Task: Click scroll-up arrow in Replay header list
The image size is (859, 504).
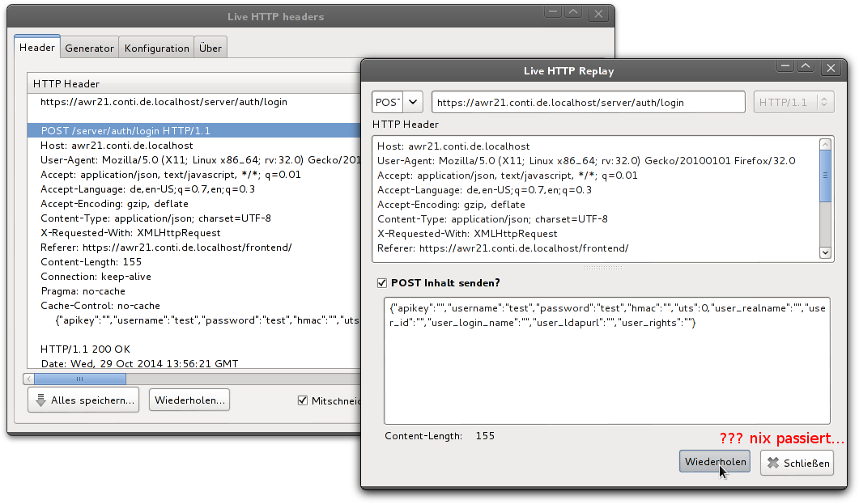Action: click(x=826, y=145)
